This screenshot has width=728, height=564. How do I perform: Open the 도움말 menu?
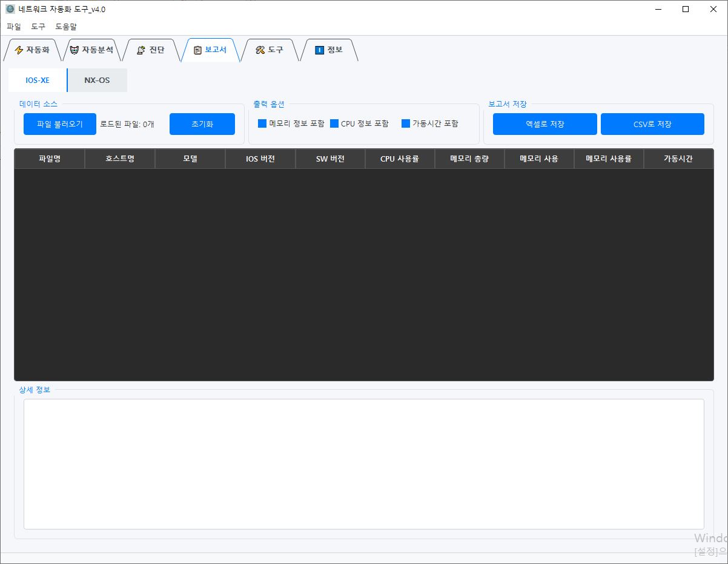pos(66,27)
